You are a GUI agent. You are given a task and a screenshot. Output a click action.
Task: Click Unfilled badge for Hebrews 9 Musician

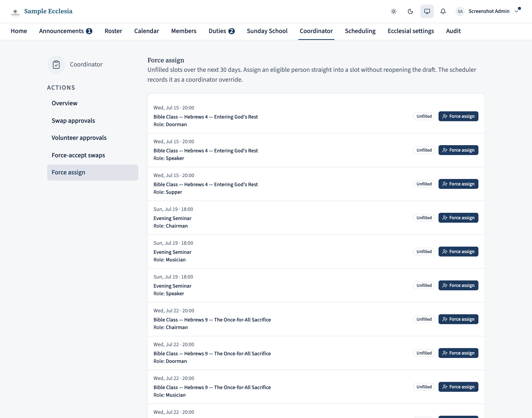coord(424,387)
